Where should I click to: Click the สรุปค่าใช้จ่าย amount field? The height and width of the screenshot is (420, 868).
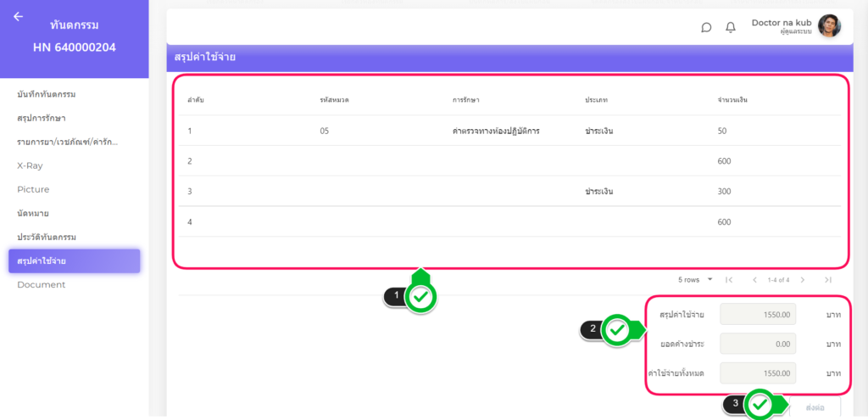(x=757, y=315)
